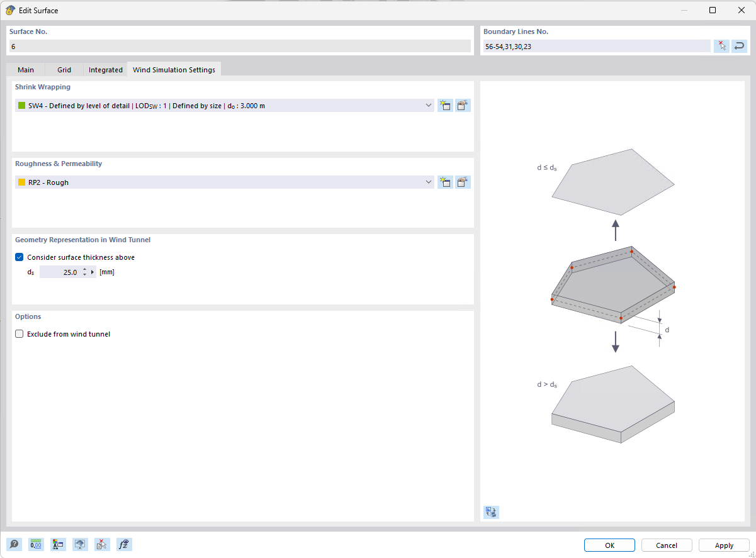
Task: Select boundary lines graphically with picker tool
Action: point(721,45)
